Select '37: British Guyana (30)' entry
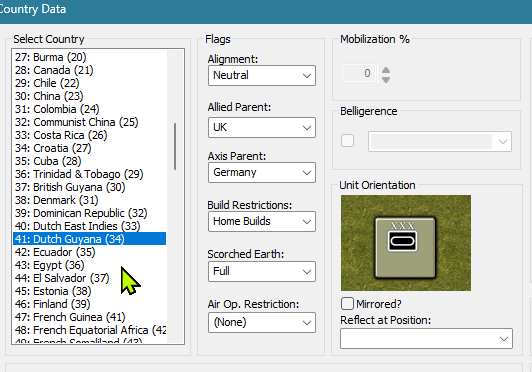 click(90, 187)
